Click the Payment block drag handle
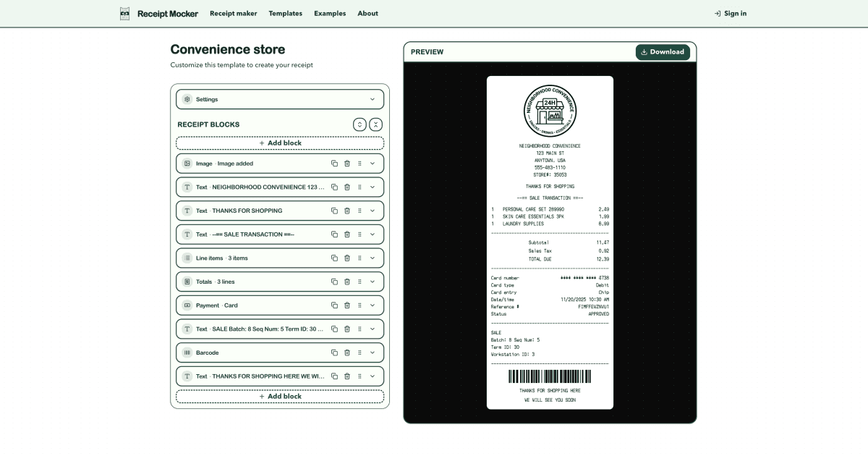Screen dimensions: 868x456 (359, 305)
